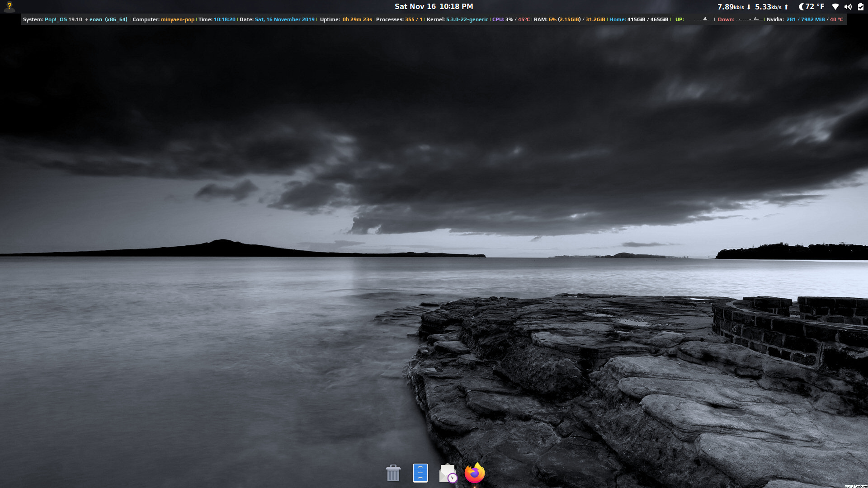Click the Processes: 355 / 1 entry
868x488 pixels.
tap(399, 19)
